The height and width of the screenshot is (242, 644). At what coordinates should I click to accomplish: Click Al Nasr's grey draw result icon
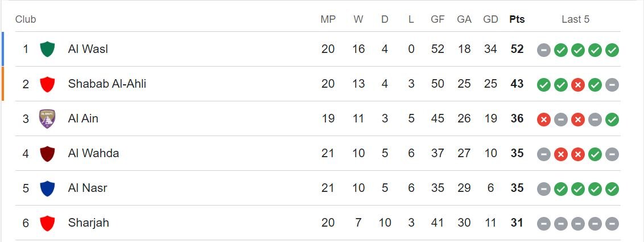pos(544,189)
